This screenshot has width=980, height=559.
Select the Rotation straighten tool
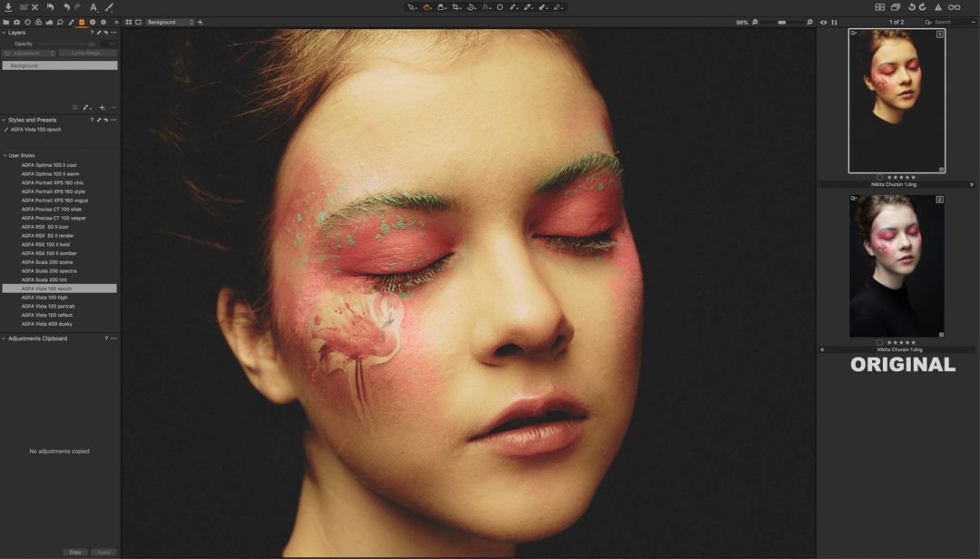[471, 7]
